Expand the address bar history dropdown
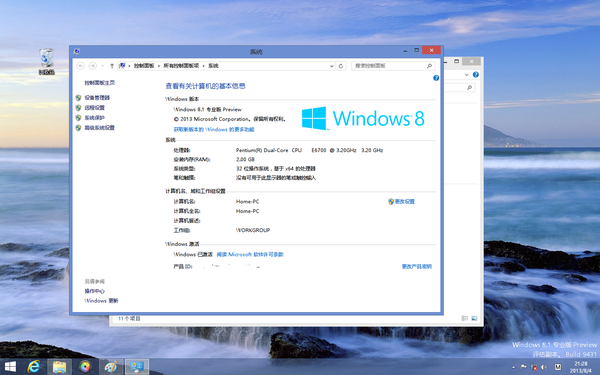This screenshot has height=375, width=600. click(332, 66)
